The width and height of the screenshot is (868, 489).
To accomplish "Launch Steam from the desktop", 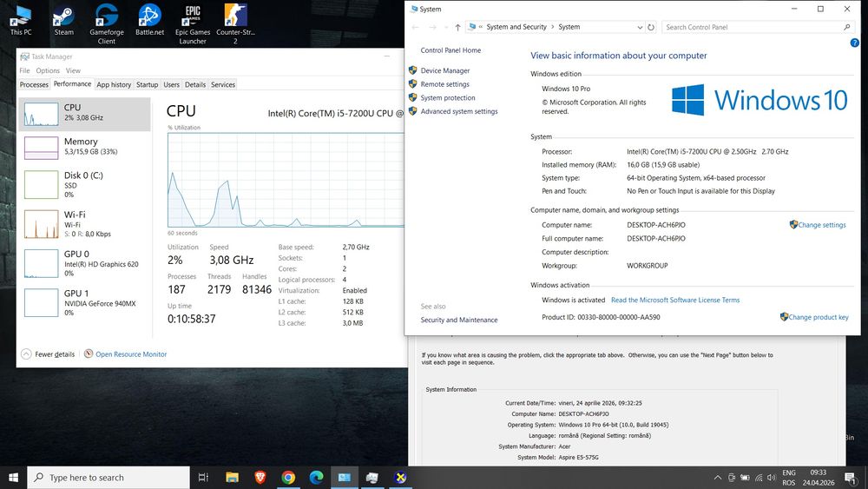I will (63, 21).
